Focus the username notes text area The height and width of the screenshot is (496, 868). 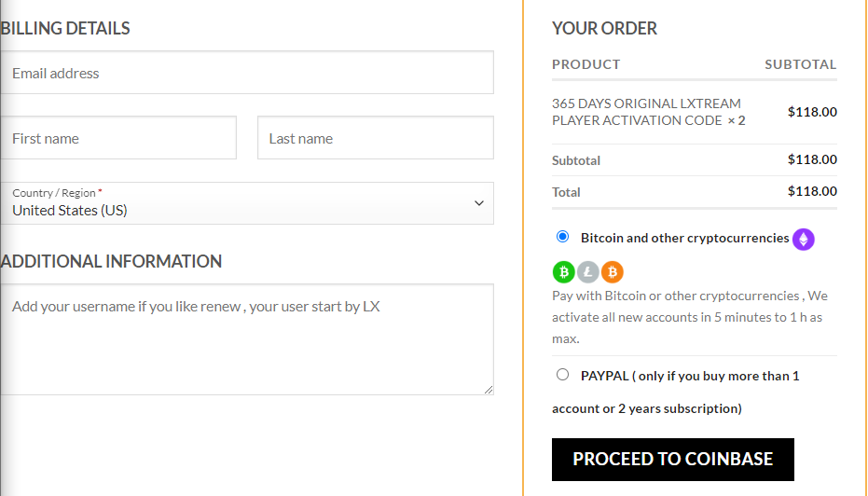(247, 338)
